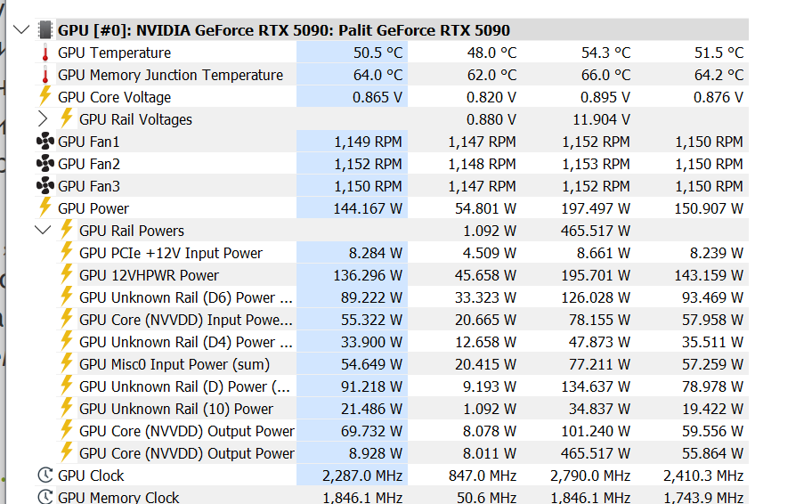Viewport: 812px width, 504px height.
Task: Click the thermometer icon for GPU Temperature
Action: [45, 53]
